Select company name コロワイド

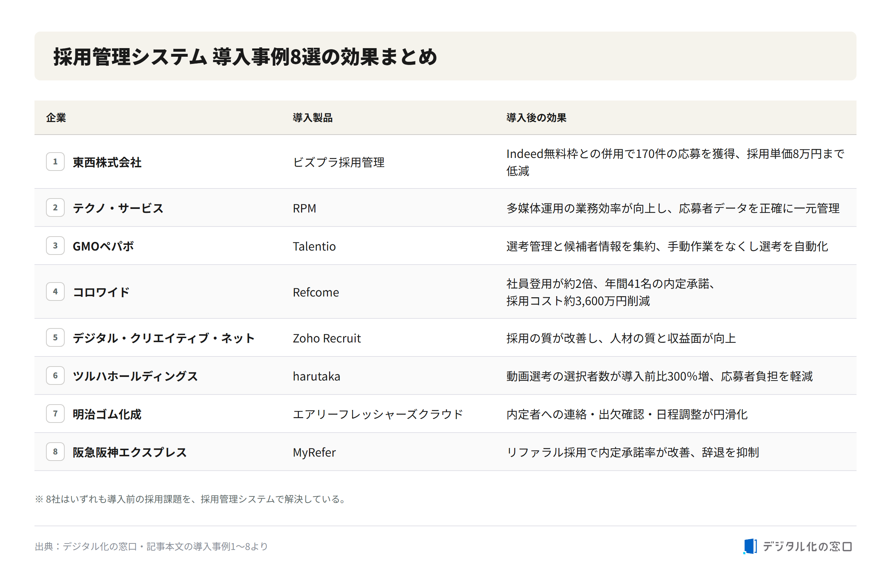pyautogui.click(x=101, y=292)
